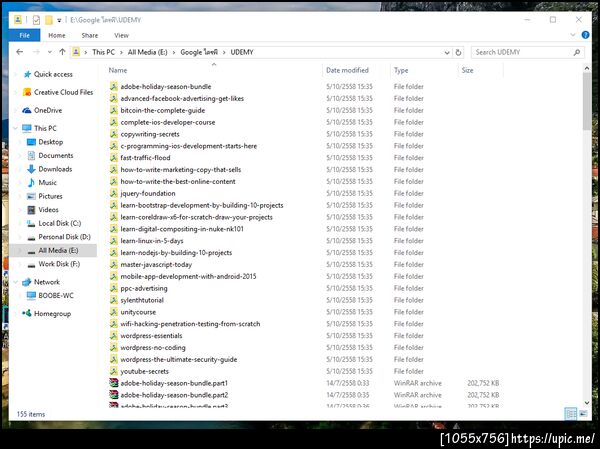600x449 pixels.
Task: Click the scroll down arrow of the file list
Action: [587, 403]
